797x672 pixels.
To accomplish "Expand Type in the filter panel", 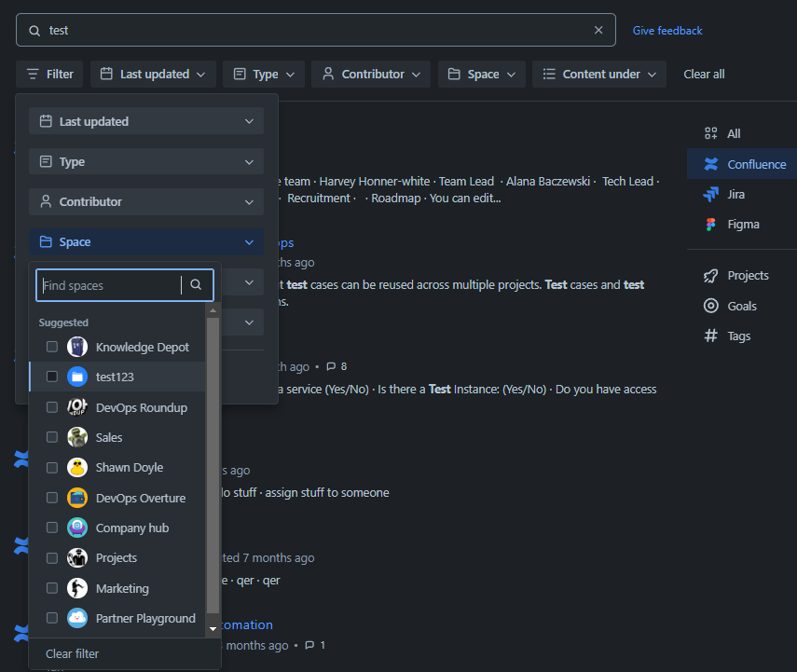I will (145, 161).
